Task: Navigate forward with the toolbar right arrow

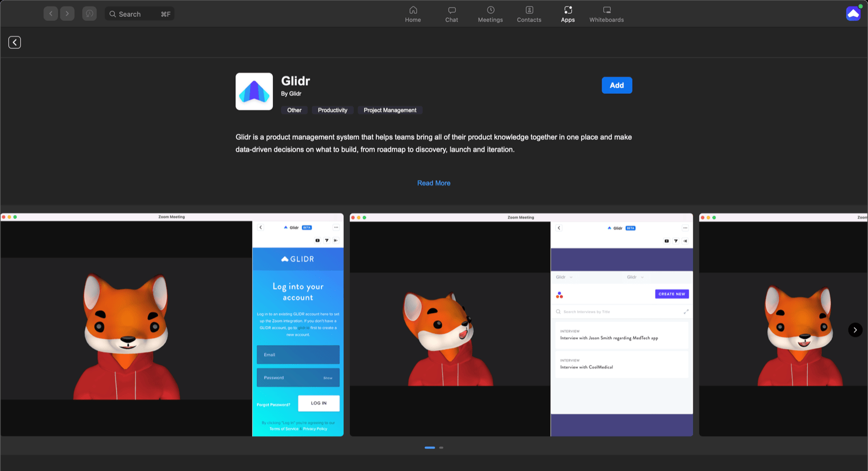Action: 67,14
